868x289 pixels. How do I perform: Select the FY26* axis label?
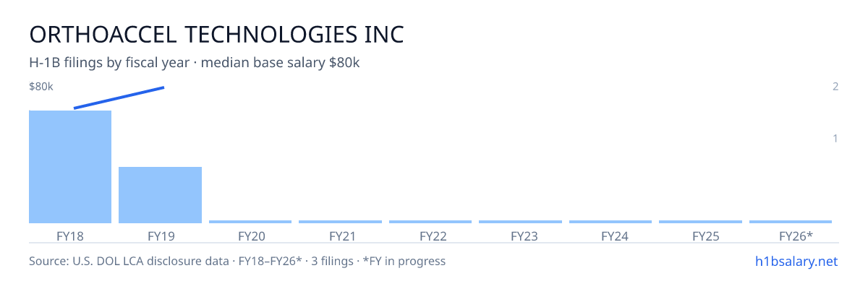[x=796, y=236]
